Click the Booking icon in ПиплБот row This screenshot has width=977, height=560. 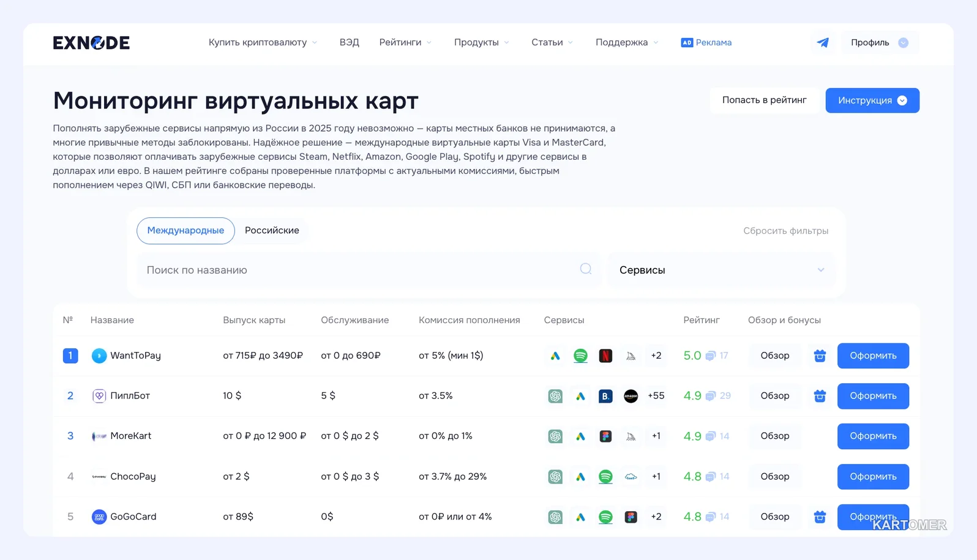tap(605, 396)
